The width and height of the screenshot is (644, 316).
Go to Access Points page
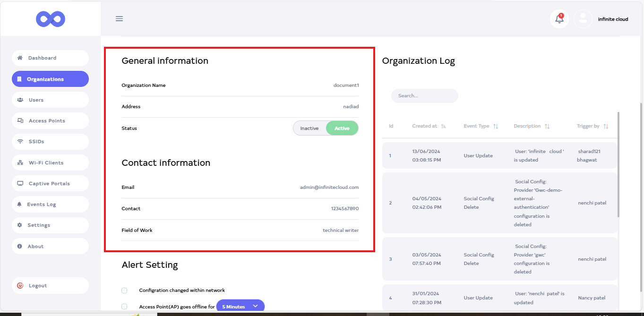pos(50,121)
